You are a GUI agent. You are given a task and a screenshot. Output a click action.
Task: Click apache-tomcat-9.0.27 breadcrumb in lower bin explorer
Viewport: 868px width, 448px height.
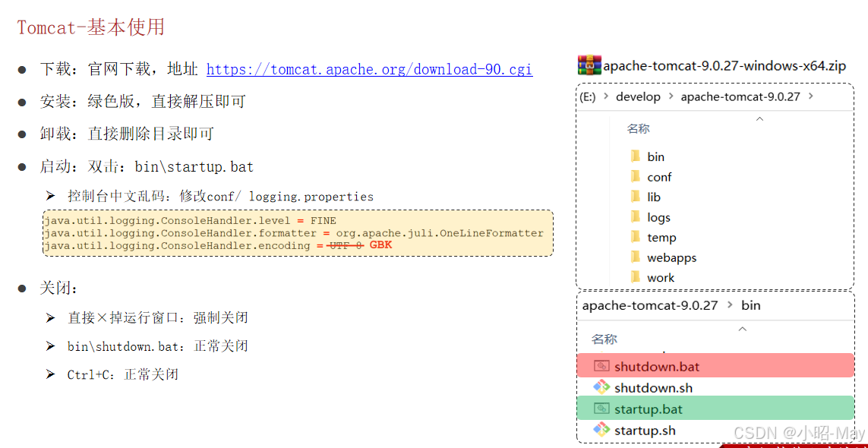(x=650, y=305)
